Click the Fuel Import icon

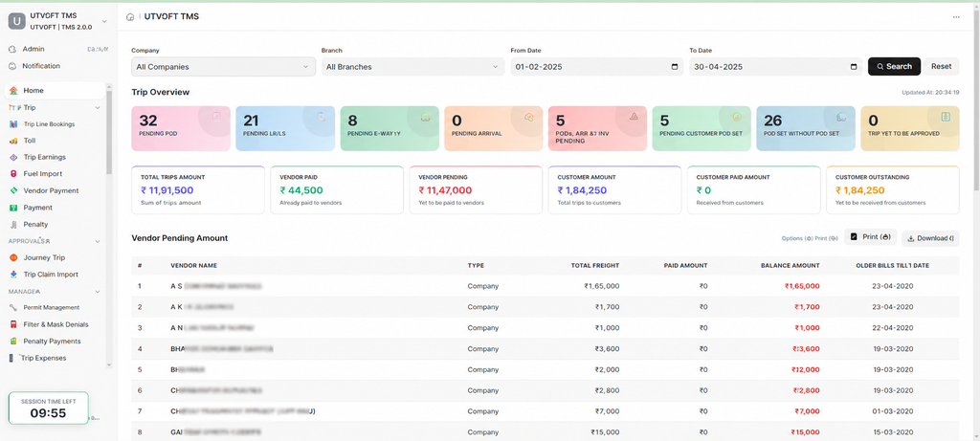point(13,174)
